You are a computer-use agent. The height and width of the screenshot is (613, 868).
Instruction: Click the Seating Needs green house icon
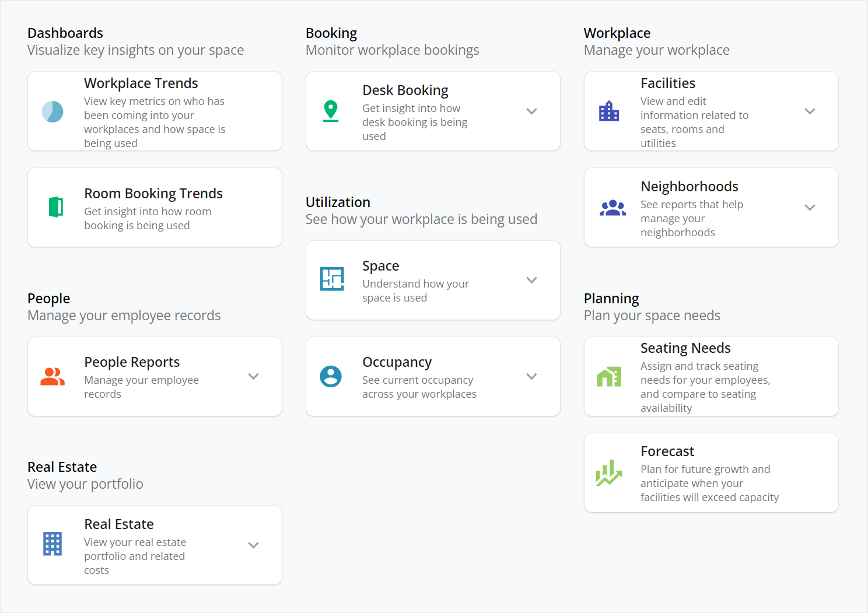click(x=609, y=376)
